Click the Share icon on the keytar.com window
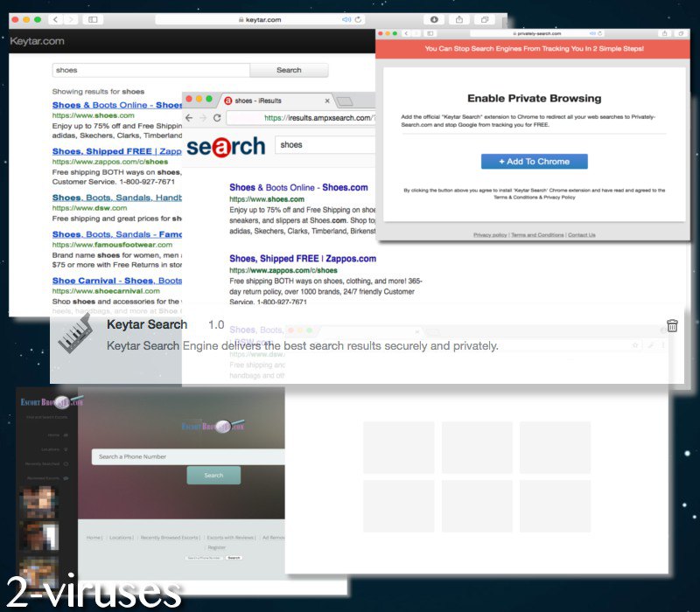 click(x=458, y=19)
